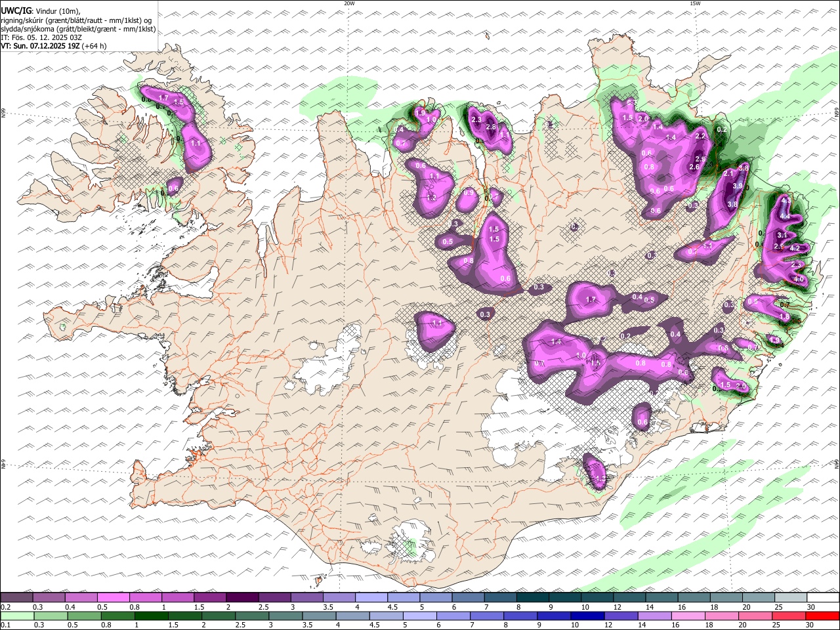The width and height of the screenshot is (840, 630).
Task: Click the 2.1 precipitation value on the map
Action: point(728,173)
